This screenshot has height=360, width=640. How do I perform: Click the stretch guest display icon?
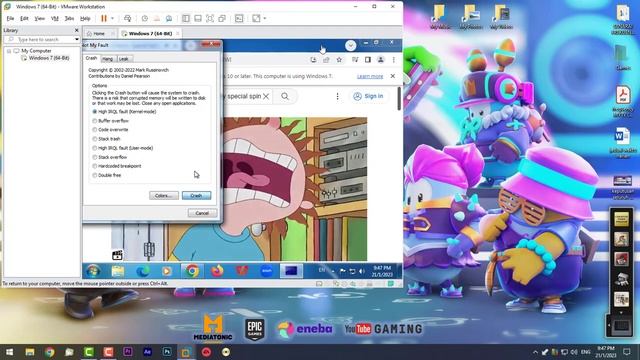tap(256, 18)
